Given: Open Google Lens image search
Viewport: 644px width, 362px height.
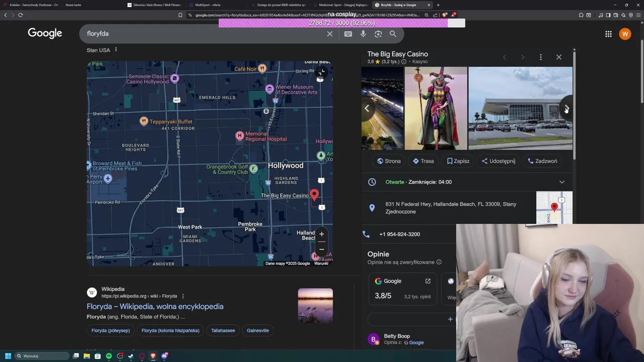Looking at the screenshot, I should [378, 34].
